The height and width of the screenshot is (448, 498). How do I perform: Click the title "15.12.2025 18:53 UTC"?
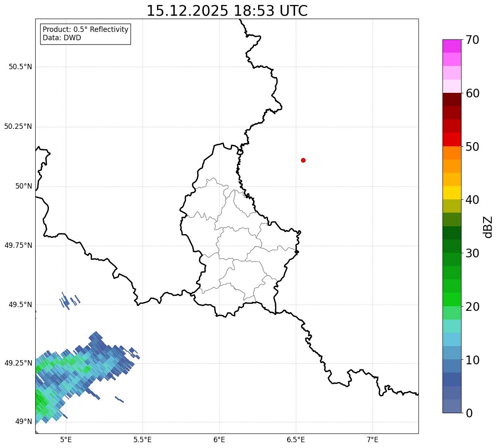coord(227,11)
